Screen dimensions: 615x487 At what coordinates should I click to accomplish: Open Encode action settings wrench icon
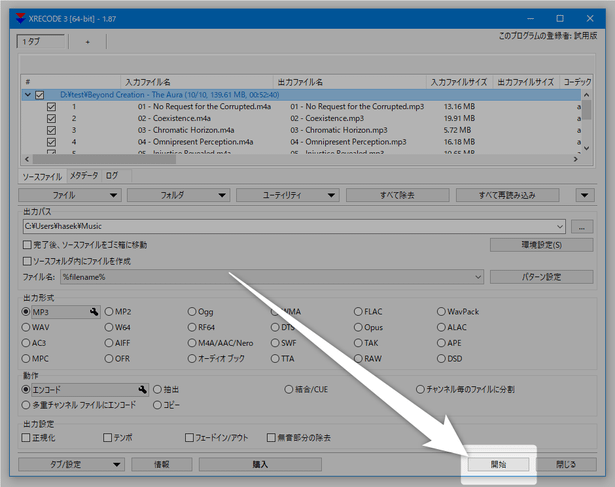click(142, 389)
